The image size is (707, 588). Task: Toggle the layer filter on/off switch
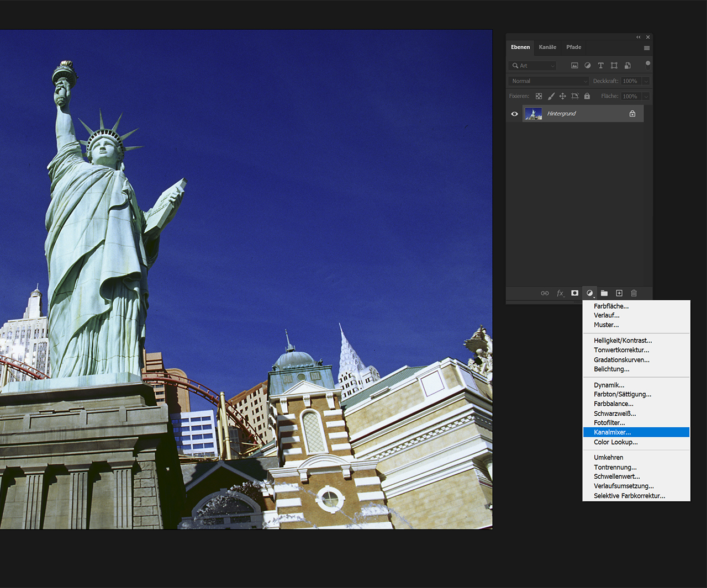point(648,64)
